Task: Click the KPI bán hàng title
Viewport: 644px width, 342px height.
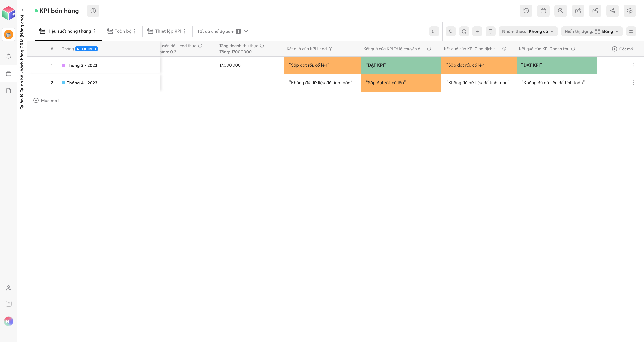Action: tap(59, 11)
